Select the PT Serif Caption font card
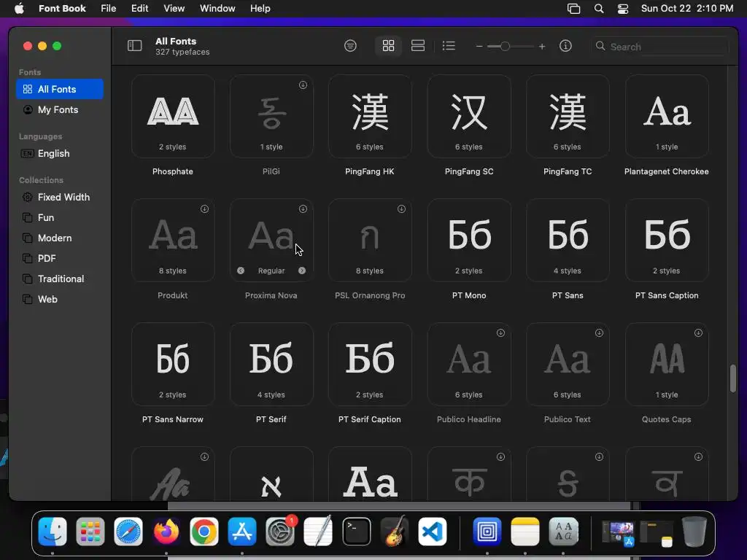This screenshot has height=560, width=747. click(370, 365)
